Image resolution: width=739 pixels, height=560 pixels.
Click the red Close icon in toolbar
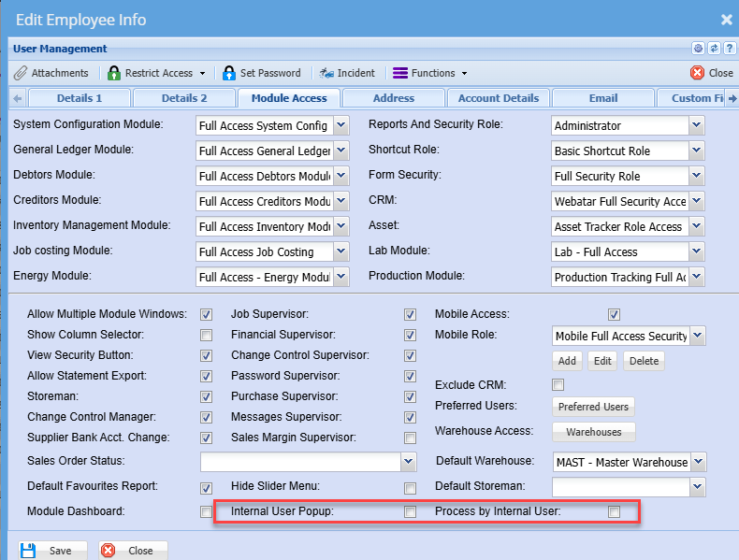pyautogui.click(x=697, y=73)
